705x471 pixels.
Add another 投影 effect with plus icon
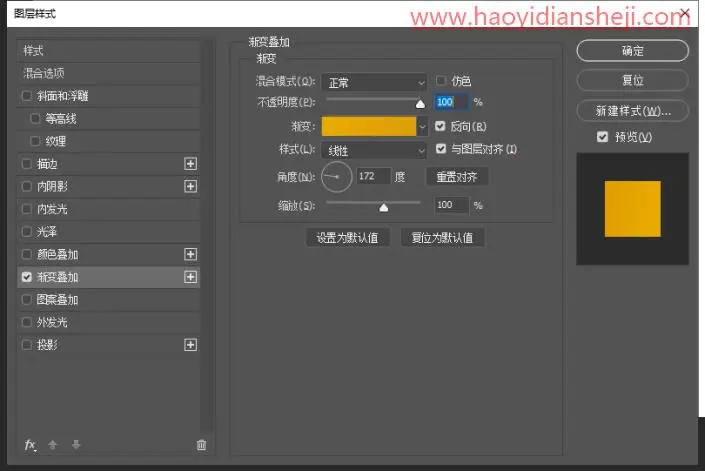191,345
